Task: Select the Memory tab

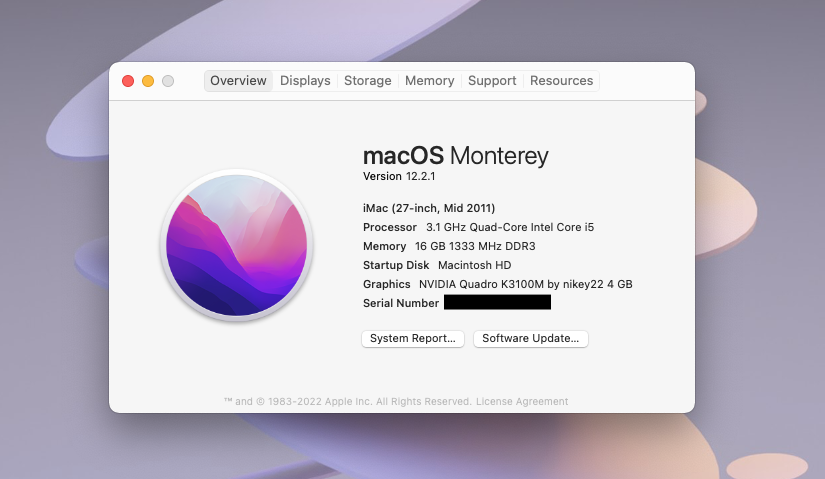Action: (429, 81)
